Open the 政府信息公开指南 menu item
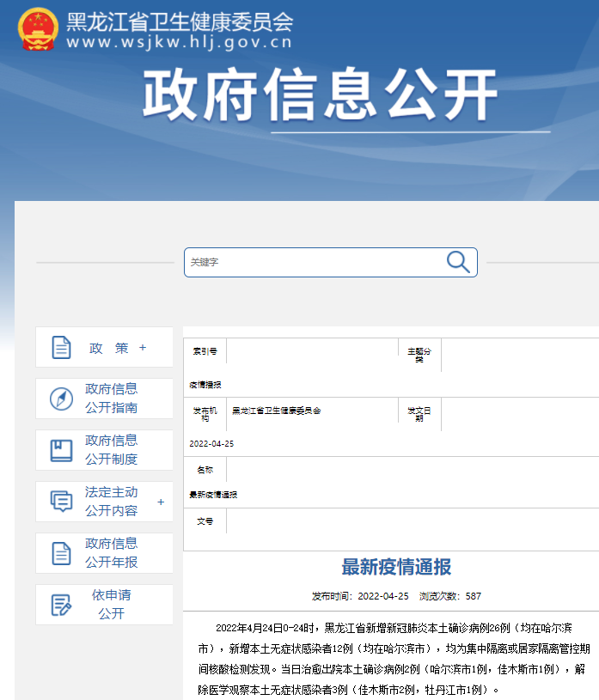 (x=111, y=399)
